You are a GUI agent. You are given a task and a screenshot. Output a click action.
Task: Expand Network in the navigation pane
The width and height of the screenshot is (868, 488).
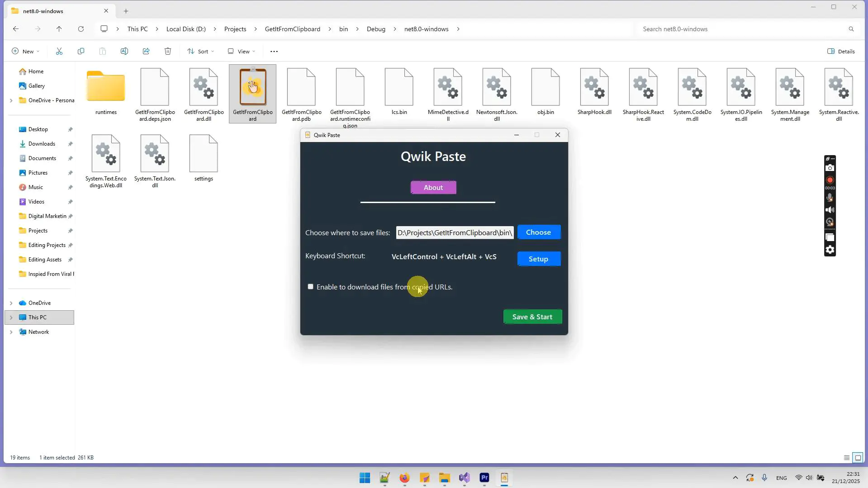click(11, 332)
